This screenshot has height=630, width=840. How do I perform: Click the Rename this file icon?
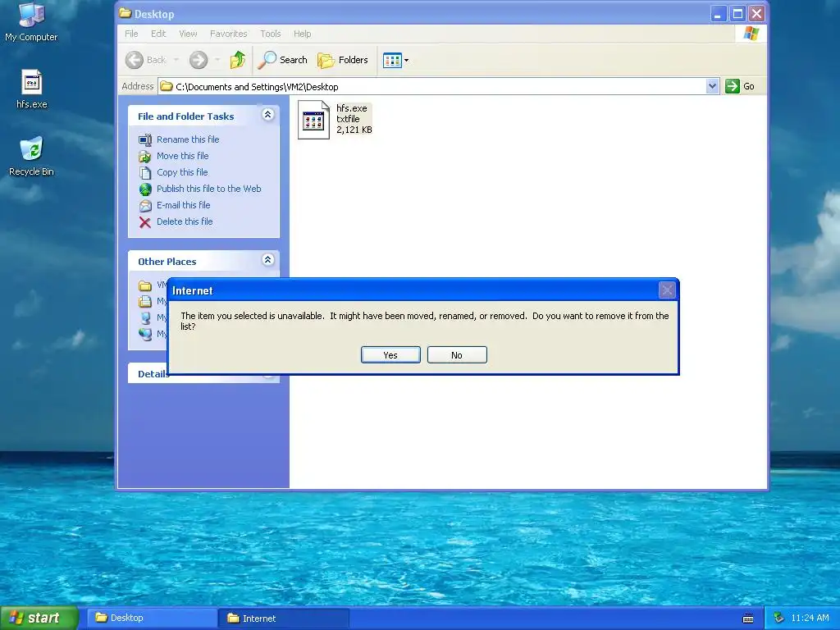[x=145, y=139]
